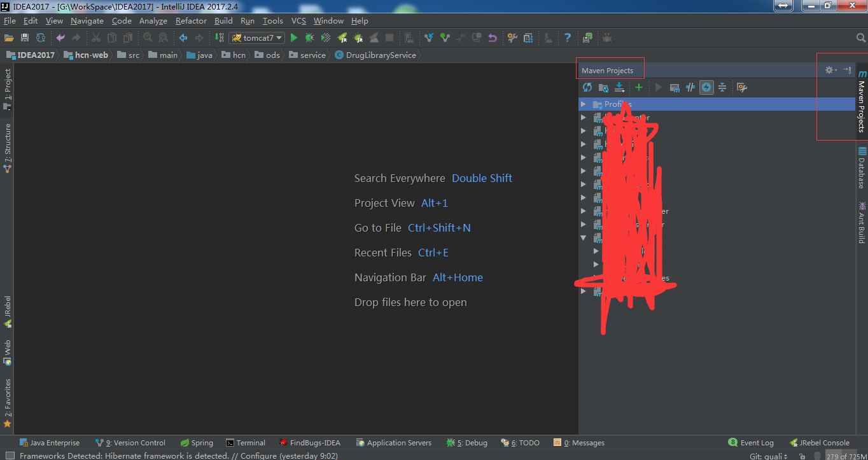Expand the Profiles node
The width and height of the screenshot is (868, 460).
[x=583, y=104]
